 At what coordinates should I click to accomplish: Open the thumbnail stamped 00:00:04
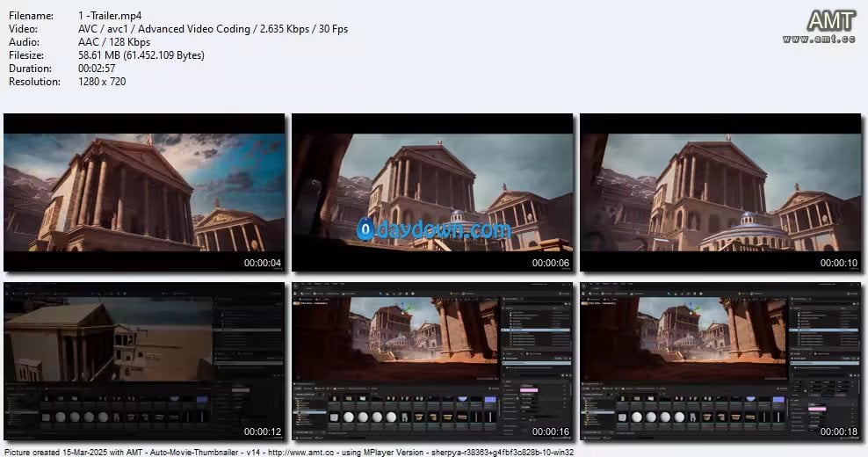tap(144, 192)
